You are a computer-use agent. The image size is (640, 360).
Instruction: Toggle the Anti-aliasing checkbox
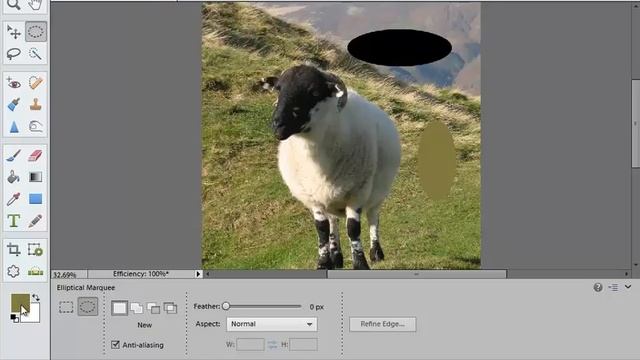tap(116, 345)
